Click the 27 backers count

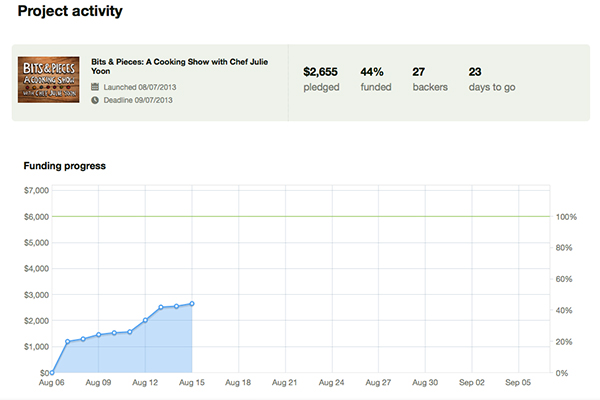[x=420, y=72]
